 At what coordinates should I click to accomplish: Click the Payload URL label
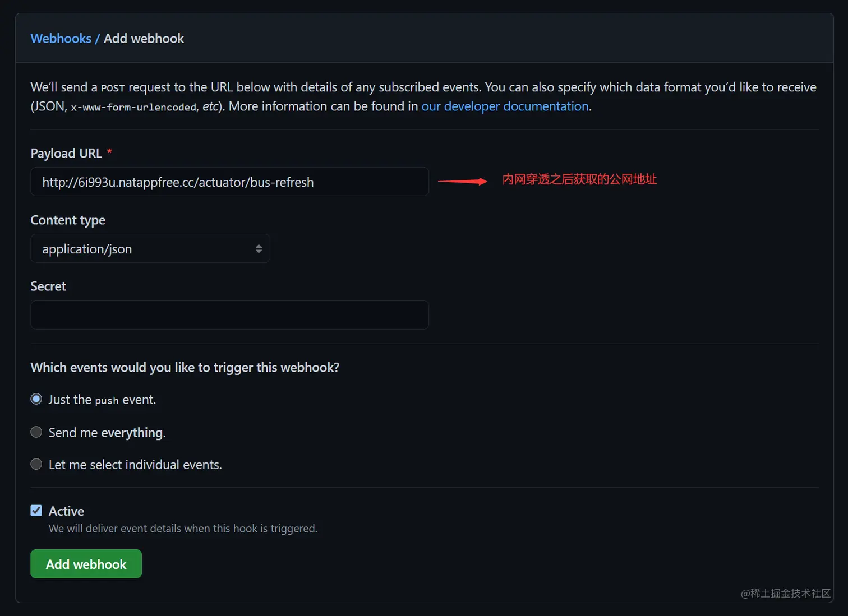pos(66,153)
